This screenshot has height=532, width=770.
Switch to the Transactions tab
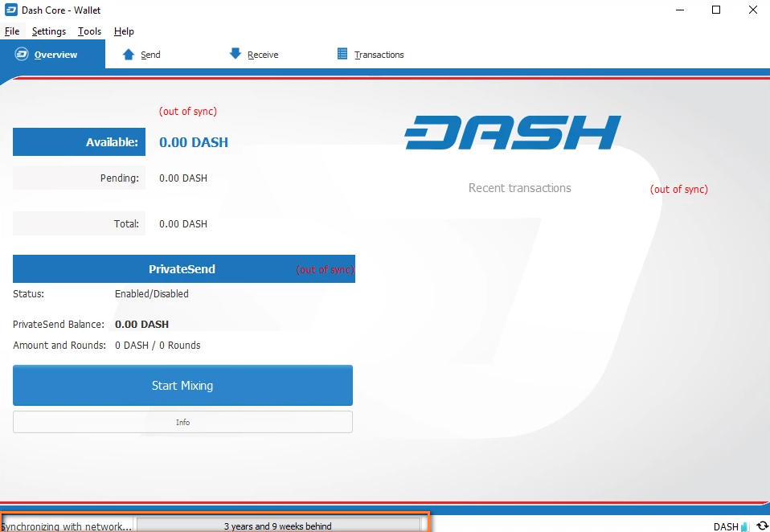[x=377, y=54]
